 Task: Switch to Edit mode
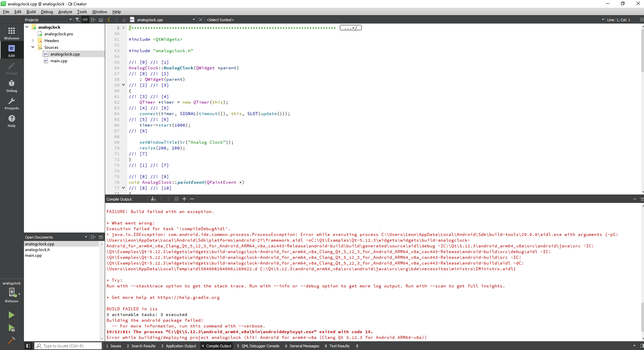point(12,51)
